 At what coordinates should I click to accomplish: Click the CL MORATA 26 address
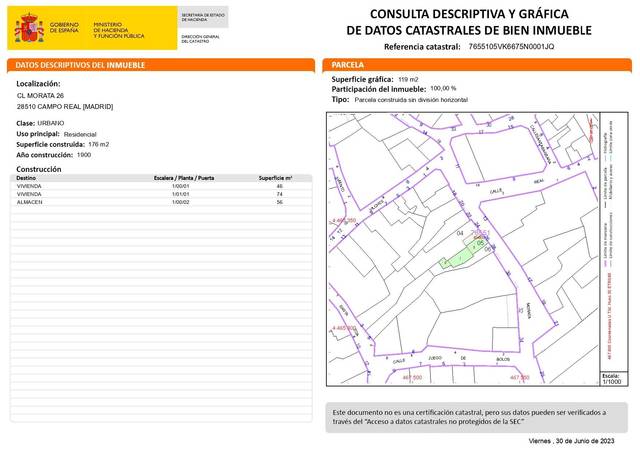click(48, 95)
